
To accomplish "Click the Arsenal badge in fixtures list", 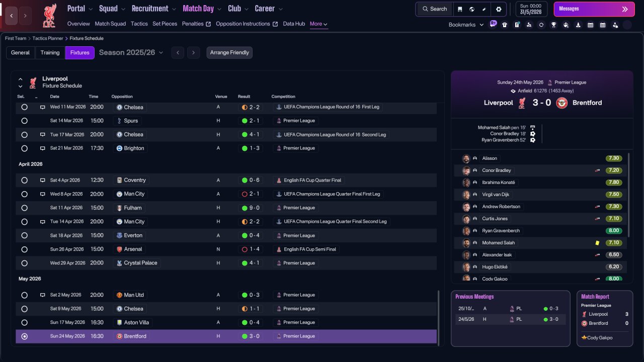I will coord(119,249).
